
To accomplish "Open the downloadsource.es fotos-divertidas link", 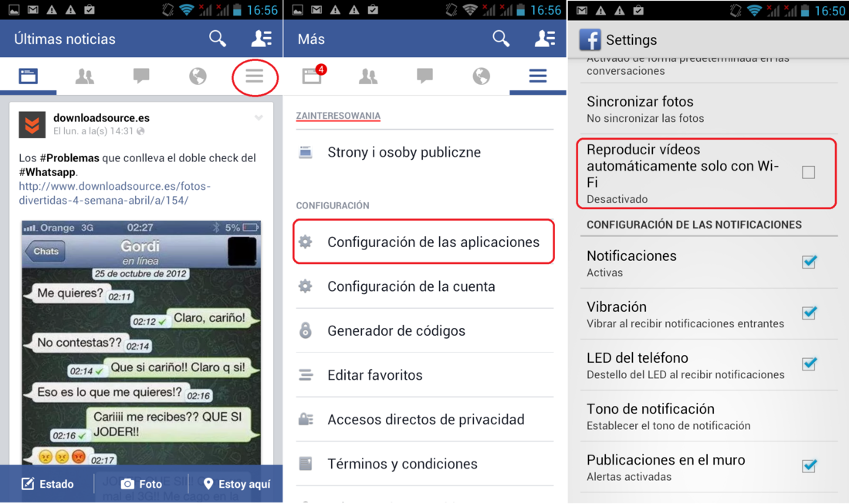I will 115,193.
